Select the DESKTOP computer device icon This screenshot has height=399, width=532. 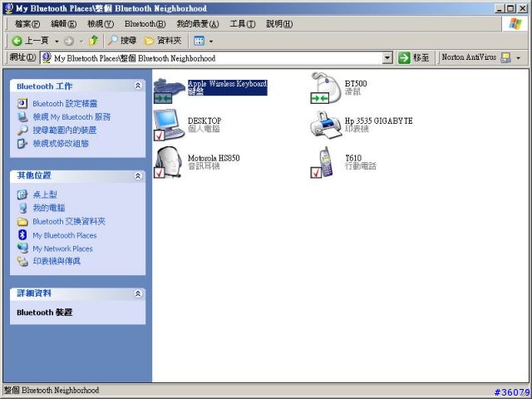(169, 125)
